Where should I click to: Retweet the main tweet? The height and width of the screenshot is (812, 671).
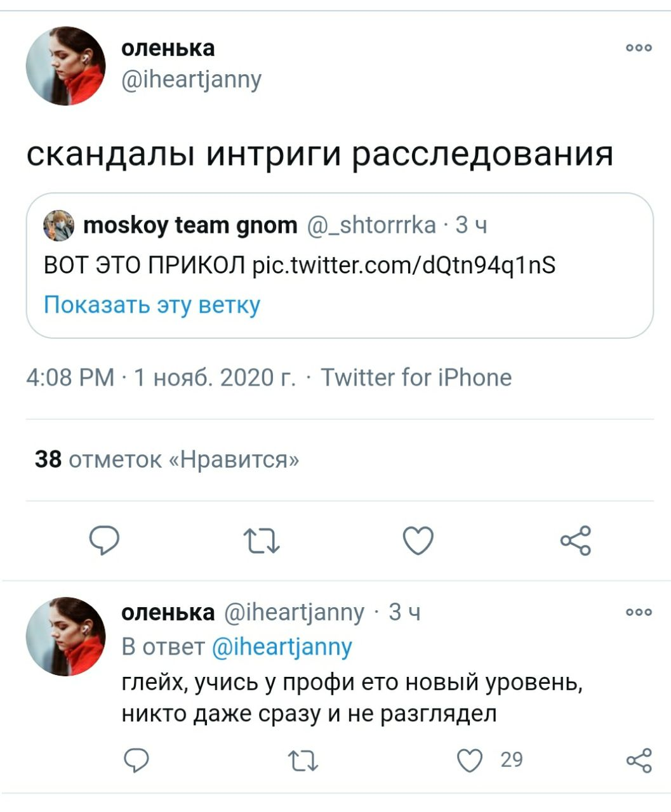(x=262, y=541)
